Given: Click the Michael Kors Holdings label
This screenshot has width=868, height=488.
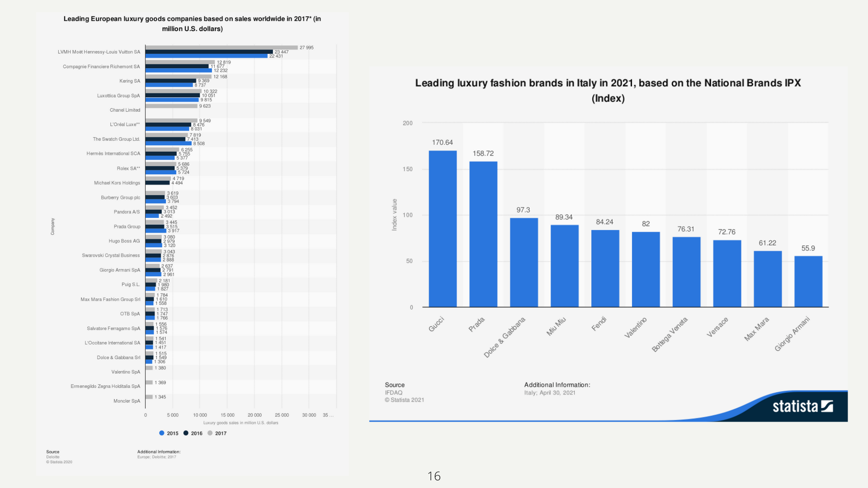Looking at the screenshot, I should [x=117, y=183].
